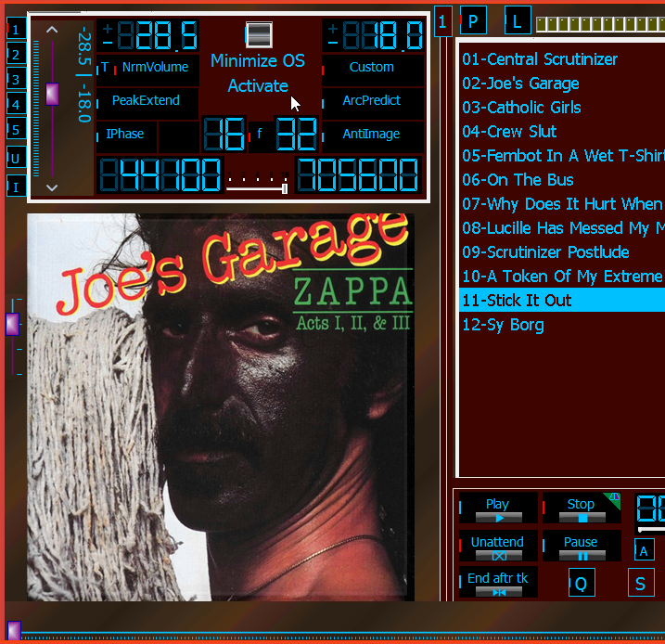Screen dimensions: 665x644
Task: Click the Play button
Action: 498,509
